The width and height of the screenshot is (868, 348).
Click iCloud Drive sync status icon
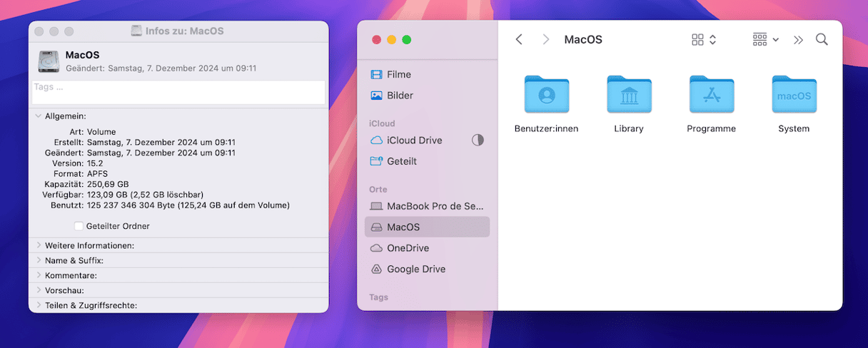coord(478,140)
